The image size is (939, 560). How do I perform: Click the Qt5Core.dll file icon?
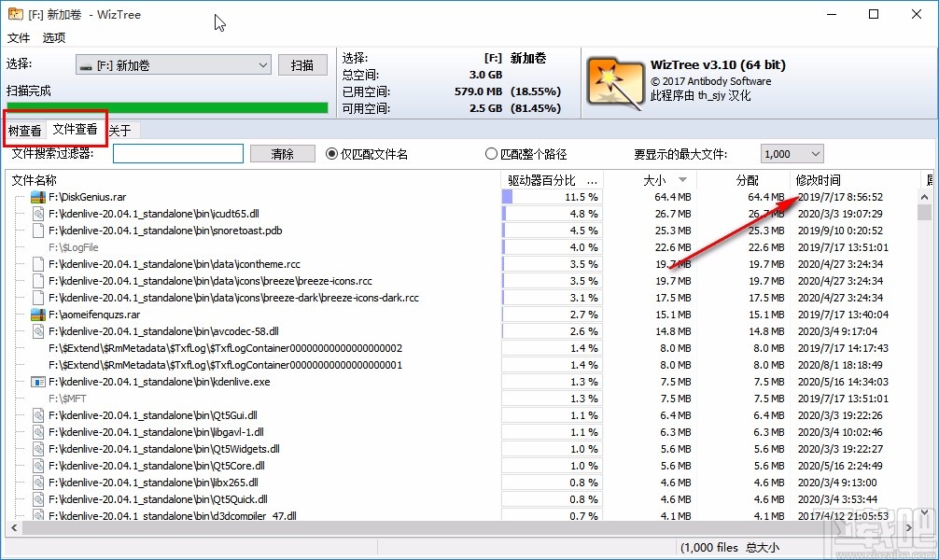(x=38, y=466)
